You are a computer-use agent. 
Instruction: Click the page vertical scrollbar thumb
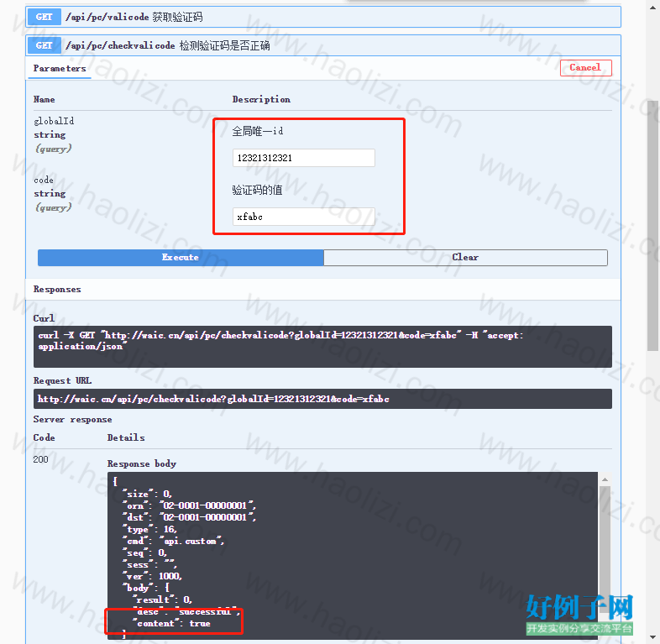tap(652, 225)
